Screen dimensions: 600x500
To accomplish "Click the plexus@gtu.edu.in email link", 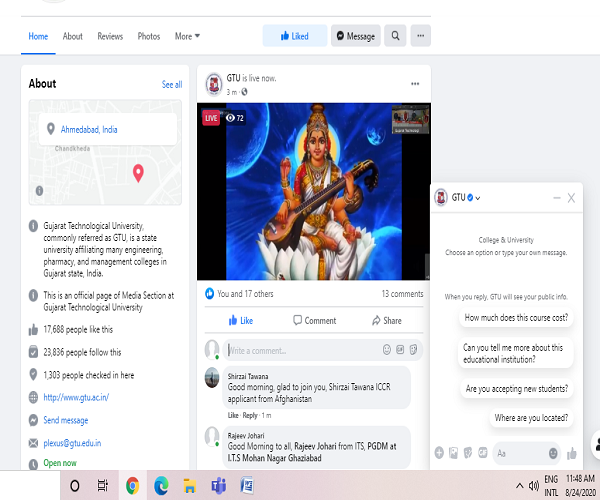I will pos(72,443).
